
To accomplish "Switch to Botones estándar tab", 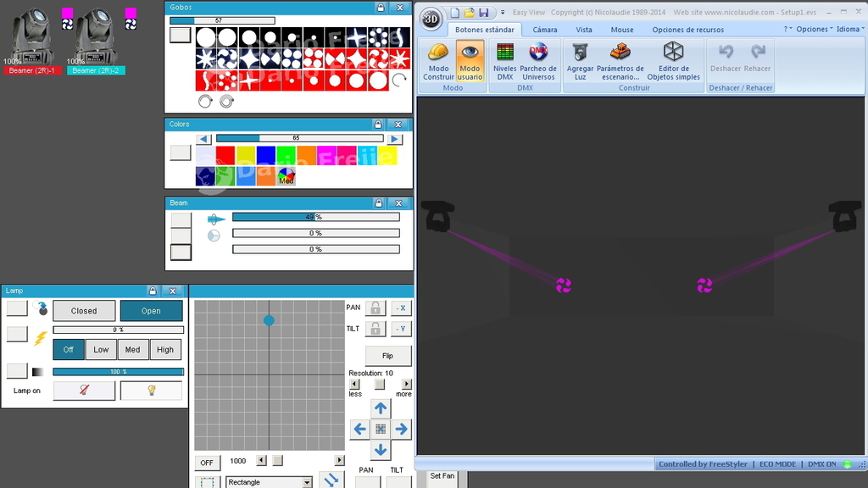I will pos(484,30).
